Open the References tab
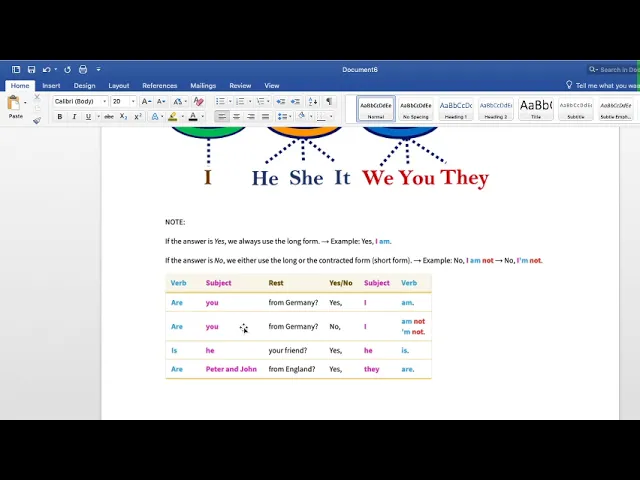The image size is (640, 480). pyautogui.click(x=160, y=86)
